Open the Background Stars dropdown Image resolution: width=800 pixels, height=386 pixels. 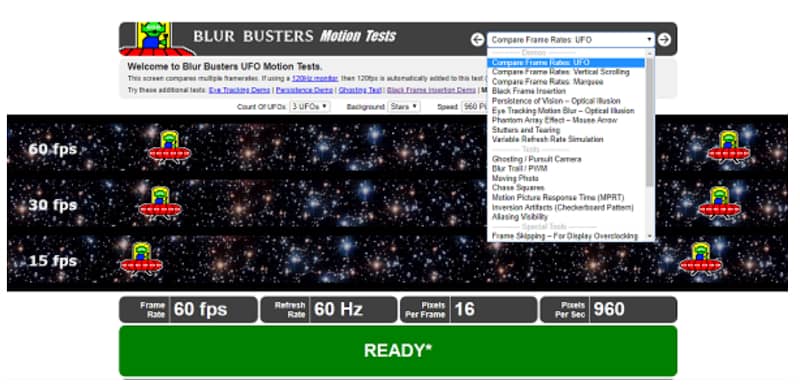[x=404, y=107]
